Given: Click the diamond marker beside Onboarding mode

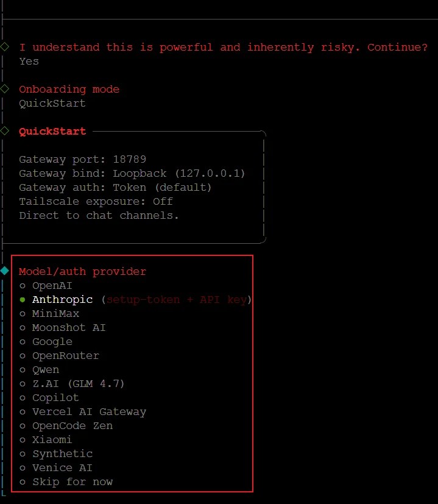Looking at the screenshot, I should point(5,89).
